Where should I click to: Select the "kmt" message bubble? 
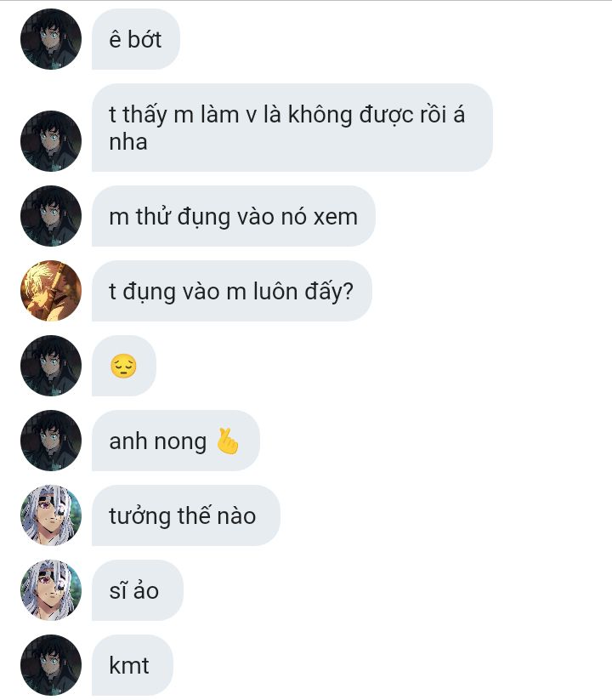pos(132,665)
